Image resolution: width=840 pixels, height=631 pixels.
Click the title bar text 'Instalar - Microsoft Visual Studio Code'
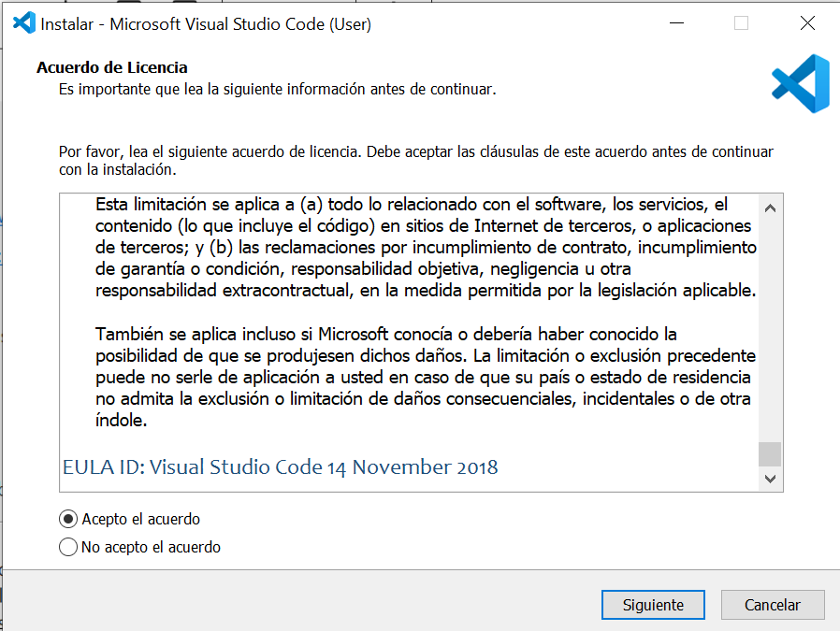206,24
